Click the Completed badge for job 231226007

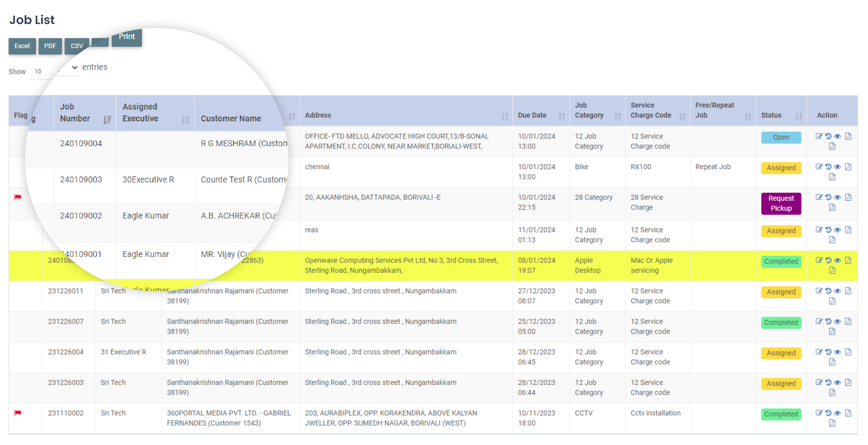(781, 322)
